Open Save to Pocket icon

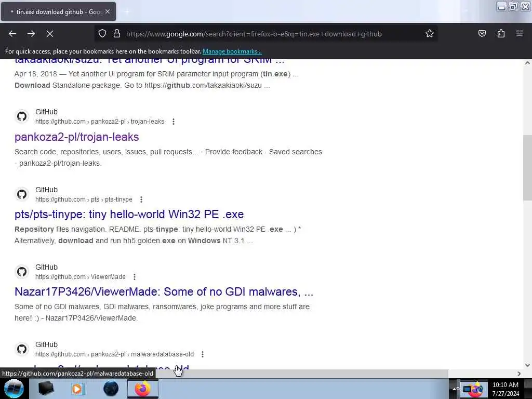pyautogui.click(x=482, y=34)
